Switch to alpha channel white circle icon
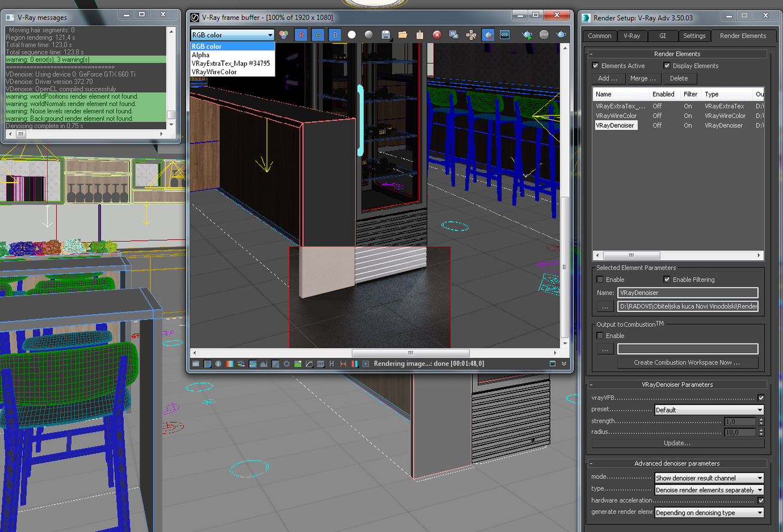783x532 pixels. point(352,35)
